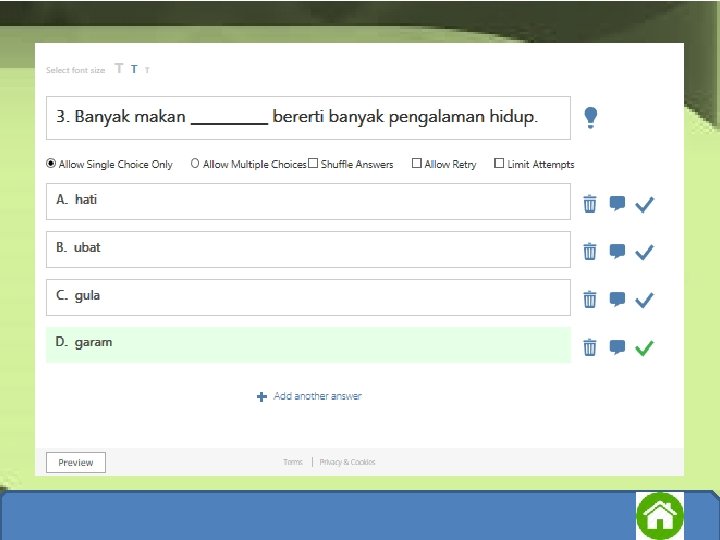Viewport: 720px width, 540px height.
Task: Mark answer C 'gula' as correct
Action: point(645,300)
